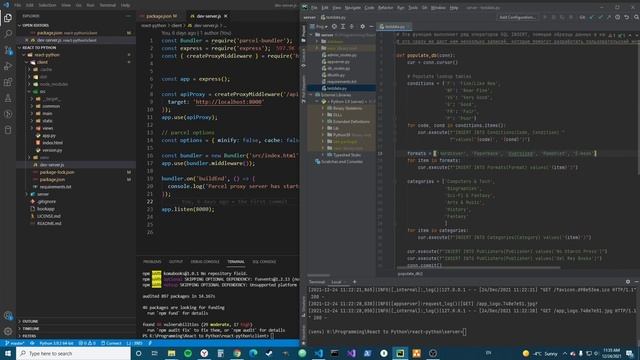Open VS Code Terminal menu
Image resolution: width=640 pixels, height=360 pixels.
(108, 5)
